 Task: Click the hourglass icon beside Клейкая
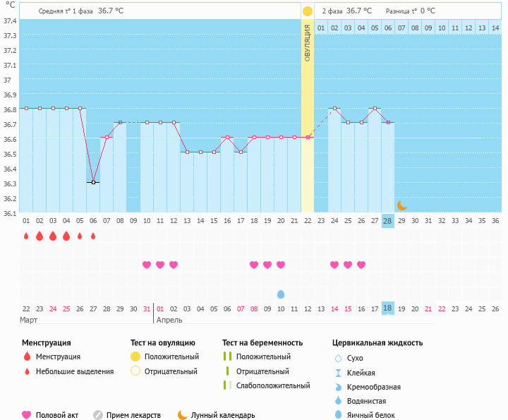(x=338, y=373)
